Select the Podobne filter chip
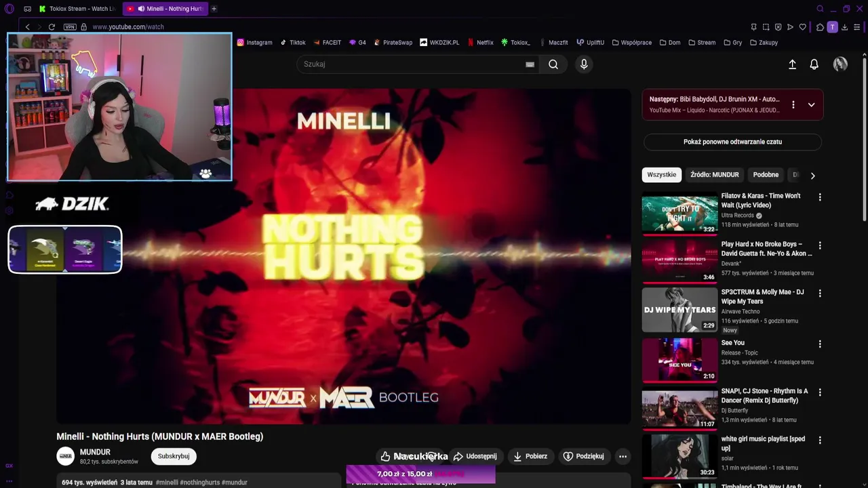868x488 pixels. pyautogui.click(x=766, y=175)
